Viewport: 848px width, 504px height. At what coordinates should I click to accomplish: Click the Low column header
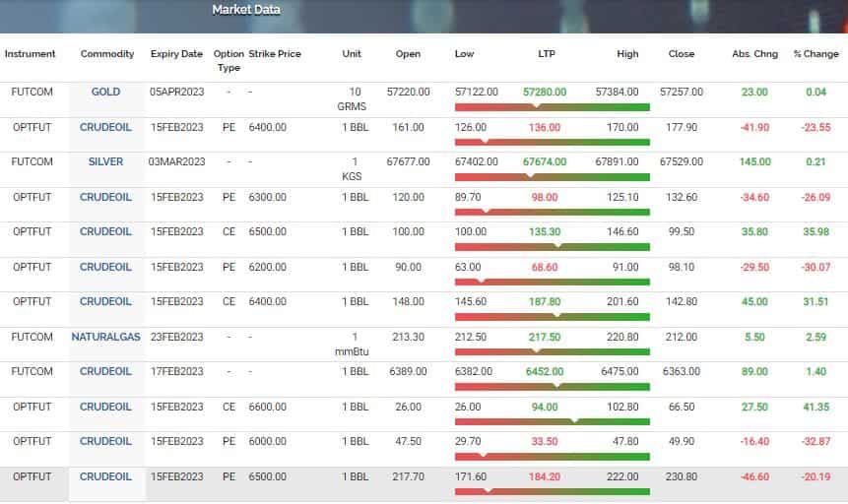(x=464, y=54)
